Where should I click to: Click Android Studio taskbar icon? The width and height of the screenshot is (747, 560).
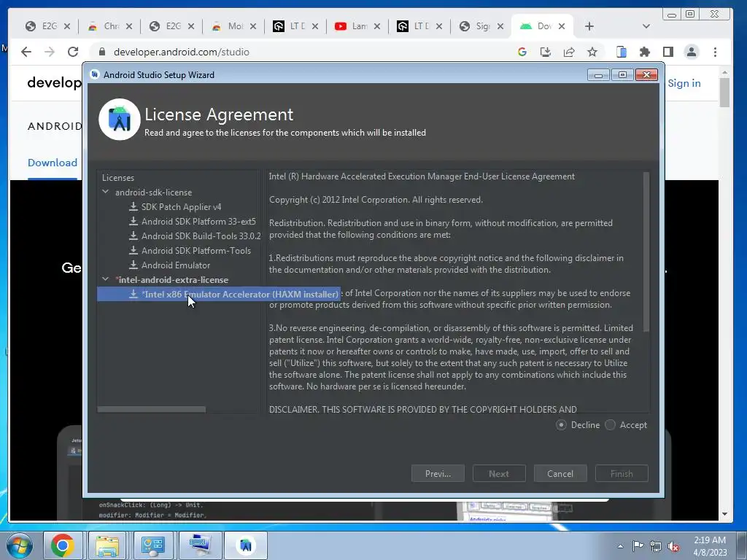[245, 545]
